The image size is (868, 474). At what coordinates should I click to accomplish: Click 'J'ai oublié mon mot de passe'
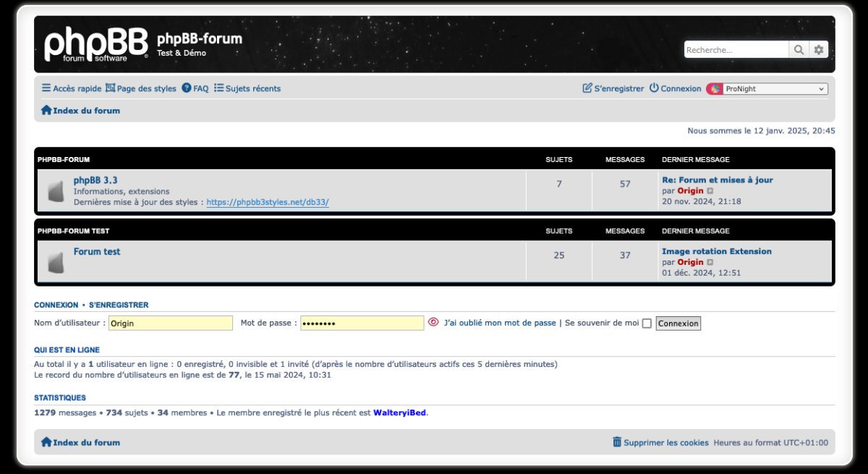point(500,323)
